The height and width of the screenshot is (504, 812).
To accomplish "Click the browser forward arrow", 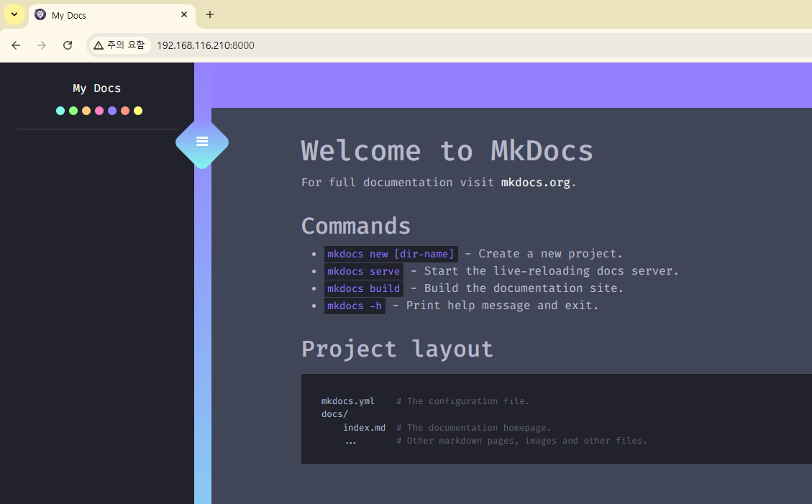I will pos(42,45).
